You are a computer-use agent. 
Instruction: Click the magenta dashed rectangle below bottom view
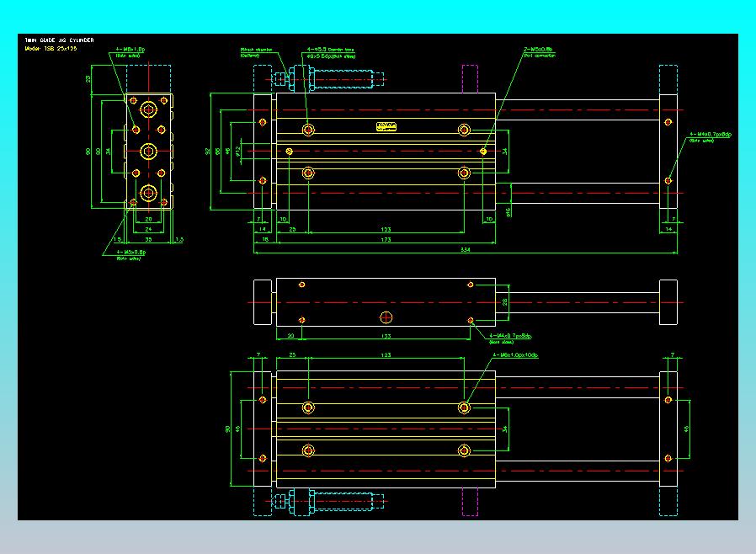[470, 502]
